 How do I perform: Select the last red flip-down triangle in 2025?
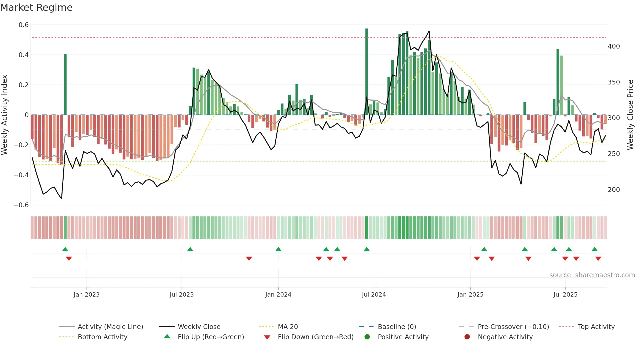tap(598, 258)
